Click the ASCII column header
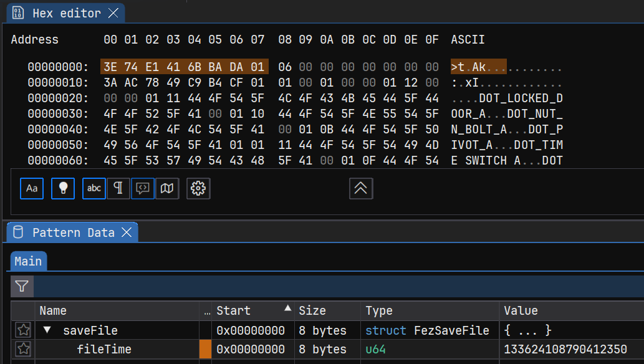644x364 pixels. 468,39
